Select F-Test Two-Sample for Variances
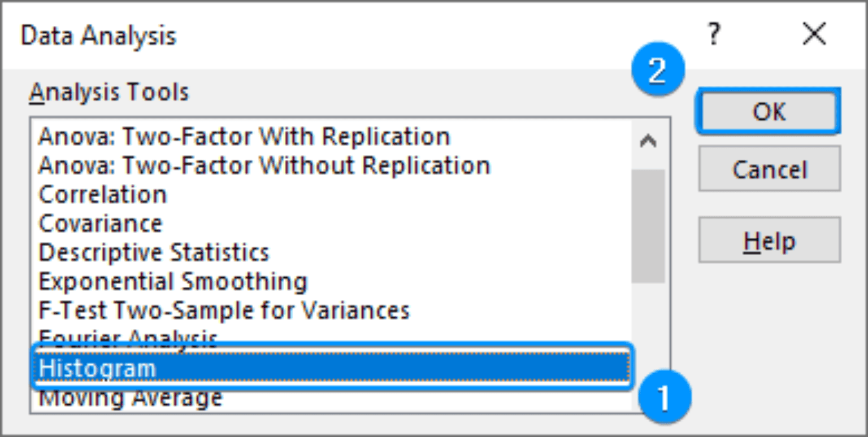The height and width of the screenshot is (437, 868). point(224,310)
